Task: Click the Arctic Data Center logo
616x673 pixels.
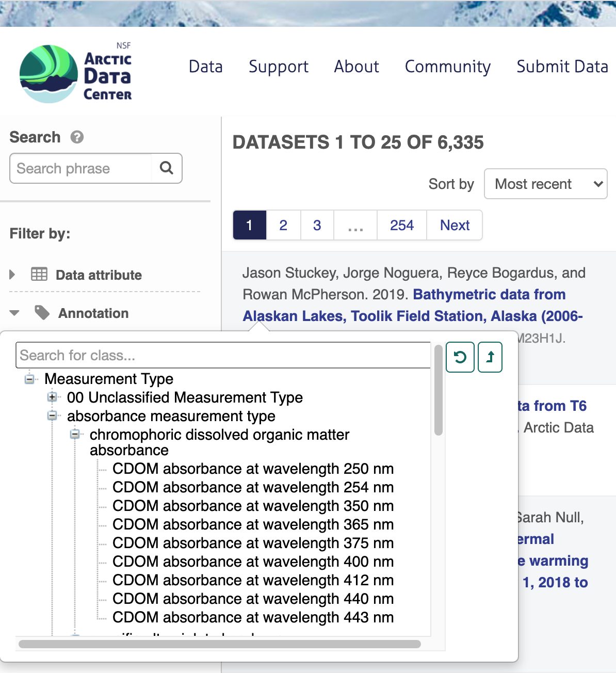Action: click(76, 73)
